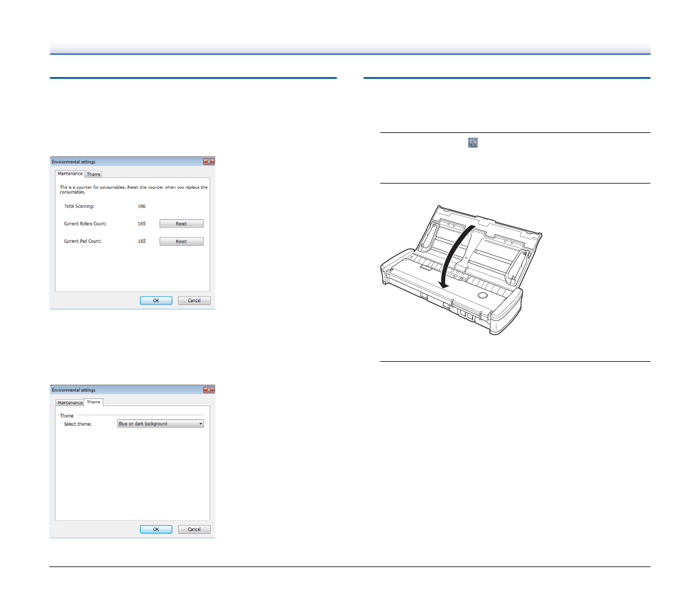The image size is (700, 600).
Task: Click the active Theme tab above Select theme
Action: [x=94, y=402]
